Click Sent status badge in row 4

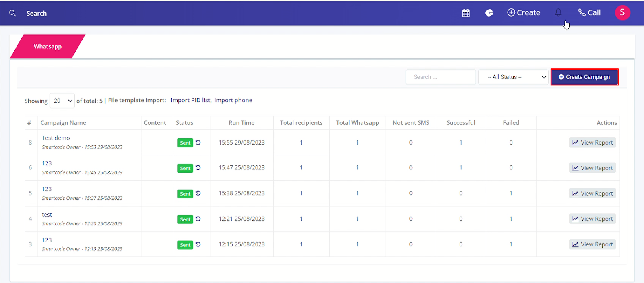pos(185,219)
